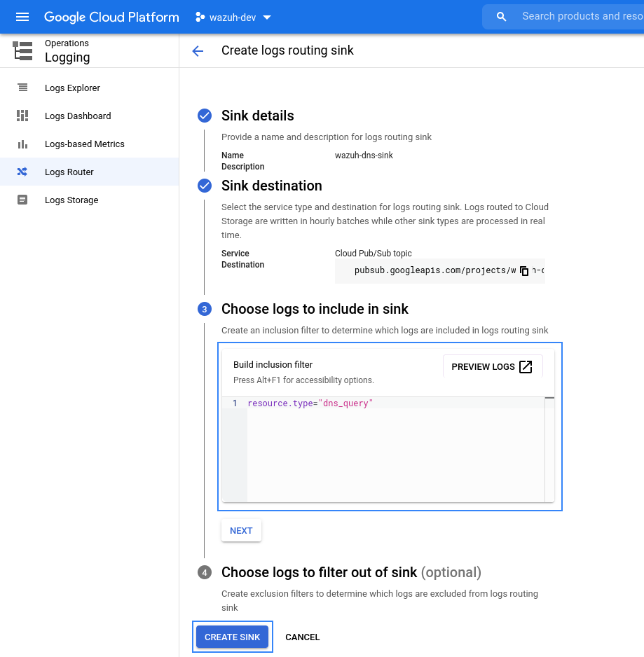Click the filter editor's empty area
The height and width of the screenshot is (657, 644).
coord(395,455)
